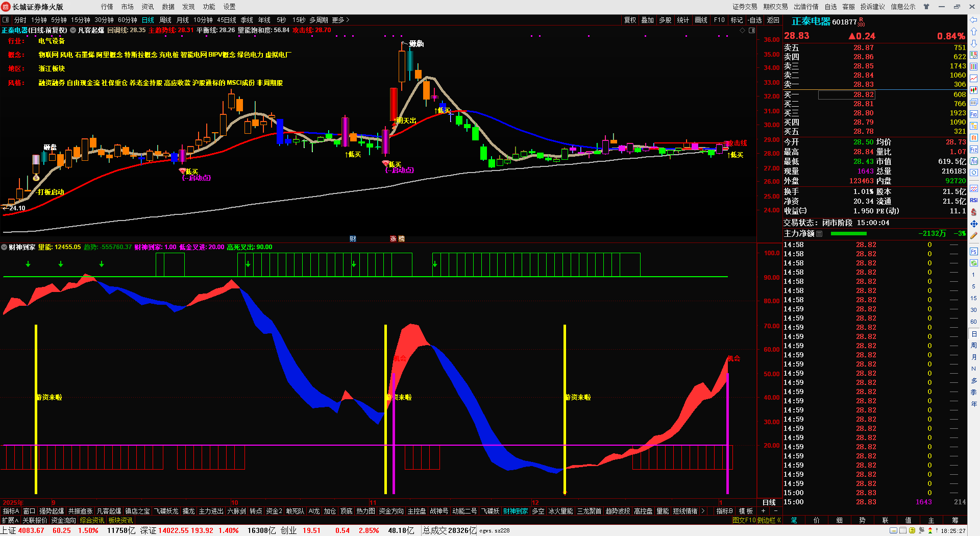980x536 pixels.
Task: Open the 指标A indicator selector
Action: click(11, 511)
